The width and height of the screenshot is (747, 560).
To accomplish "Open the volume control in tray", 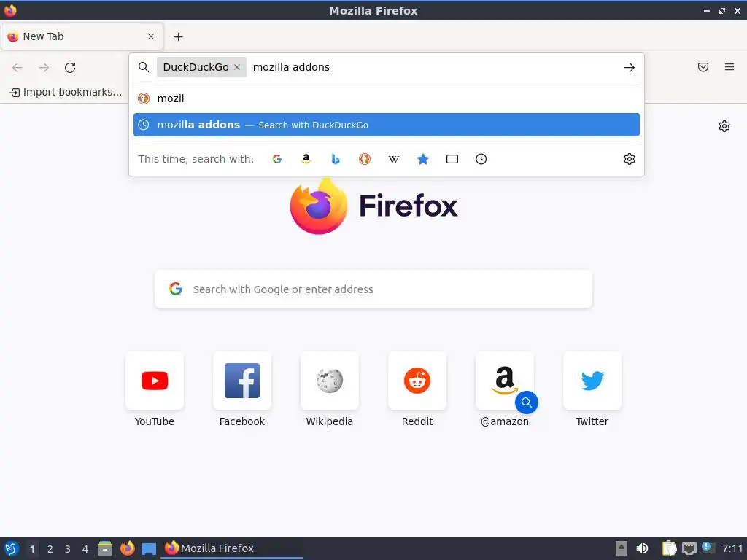I will 642,548.
